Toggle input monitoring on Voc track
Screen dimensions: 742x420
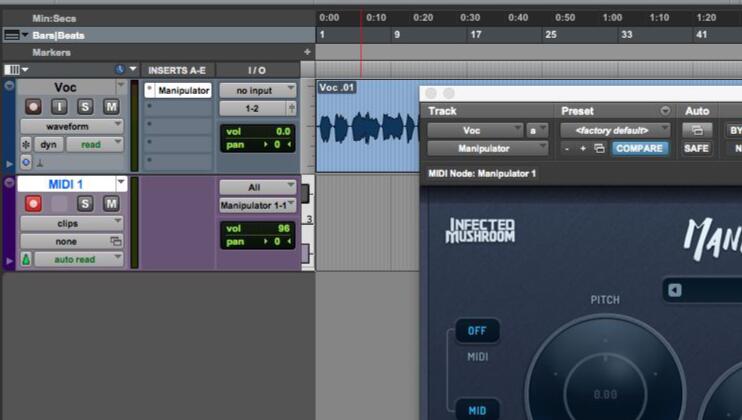(59, 107)
